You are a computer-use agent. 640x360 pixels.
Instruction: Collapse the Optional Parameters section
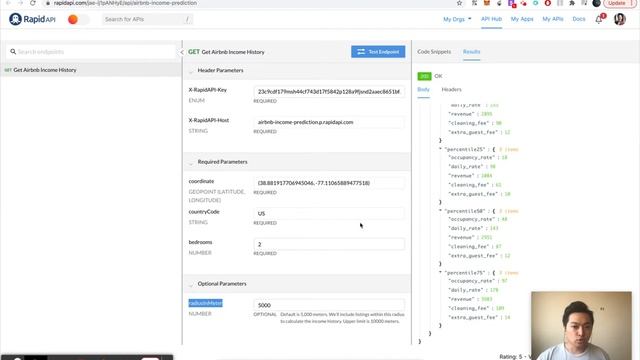[x=191, y=284]
